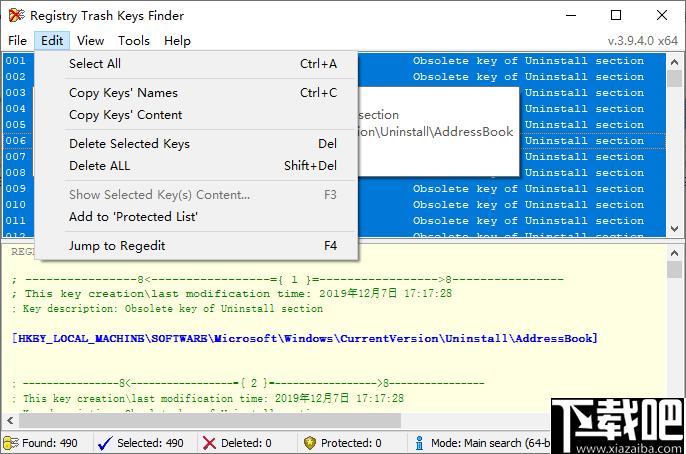Click the red X Deleted icon
The image size is (686, 454).
point(209,443)
